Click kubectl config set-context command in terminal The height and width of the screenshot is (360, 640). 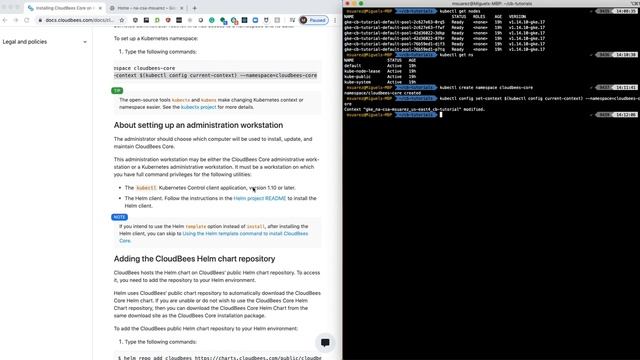539,98
